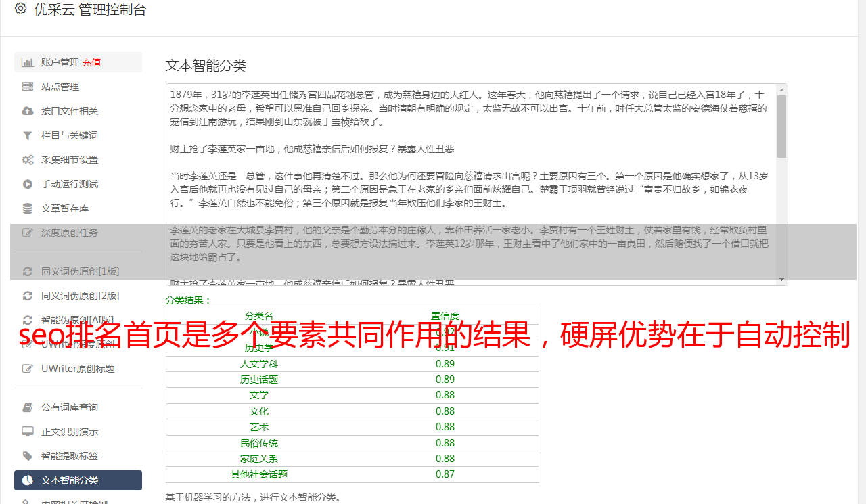Select the 艺术 category cell

pos(259,427)
